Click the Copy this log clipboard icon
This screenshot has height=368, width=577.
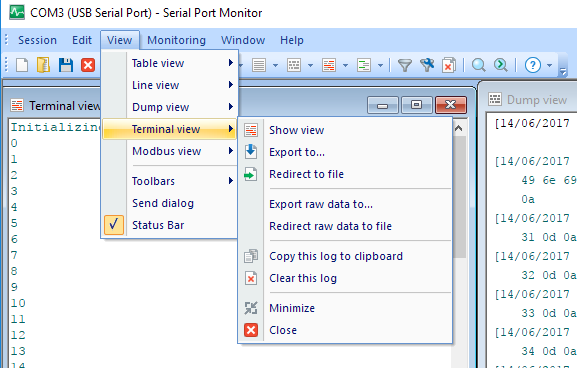pyautogui.click(x=251, y=256)
